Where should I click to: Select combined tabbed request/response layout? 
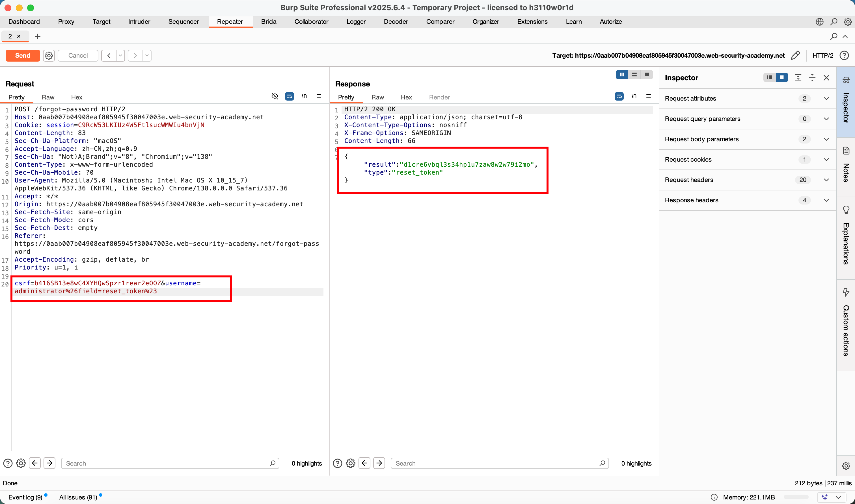click(646, 74)
